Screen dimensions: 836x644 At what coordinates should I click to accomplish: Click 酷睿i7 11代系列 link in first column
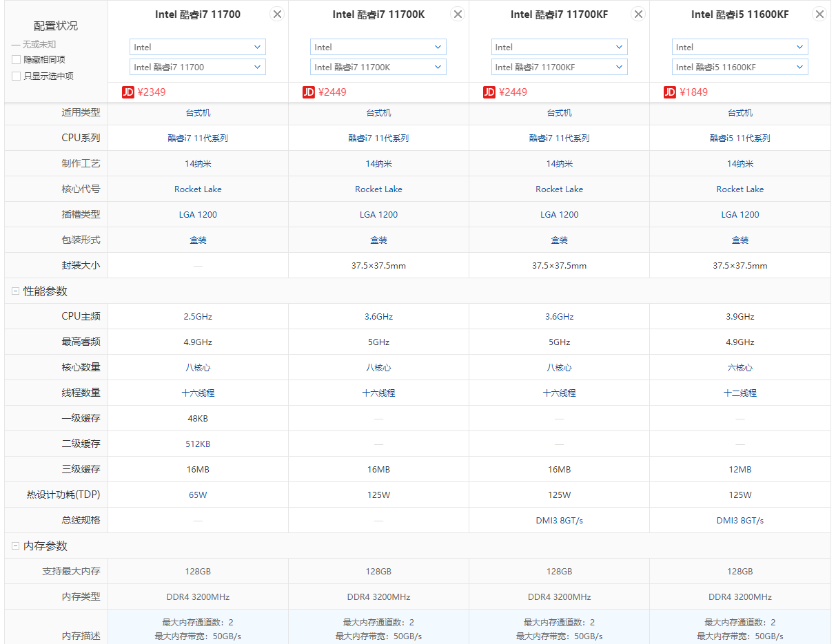tap(198, 138)
